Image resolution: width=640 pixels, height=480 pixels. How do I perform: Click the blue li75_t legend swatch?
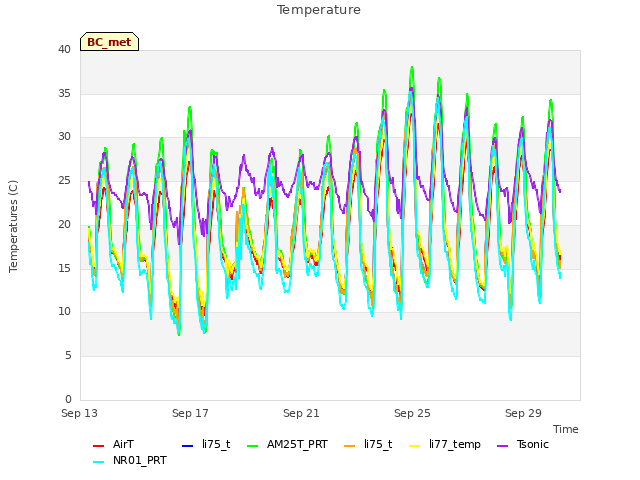(187, 446)
